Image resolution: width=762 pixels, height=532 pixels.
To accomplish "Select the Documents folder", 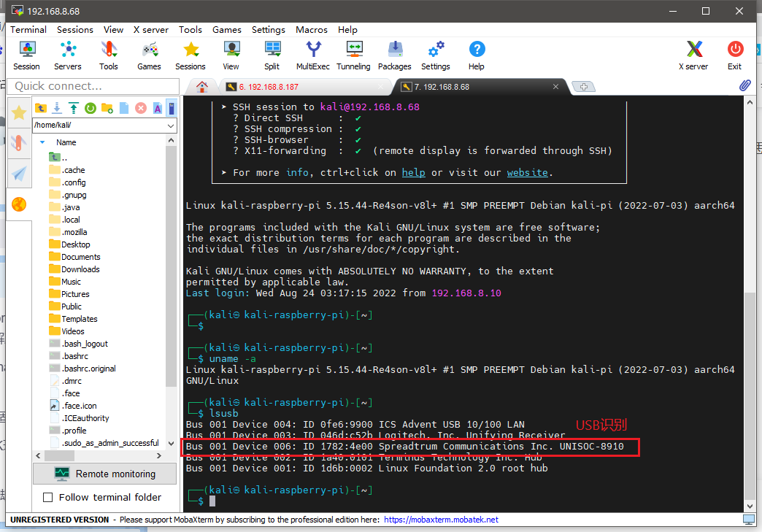I will [75, 257].
